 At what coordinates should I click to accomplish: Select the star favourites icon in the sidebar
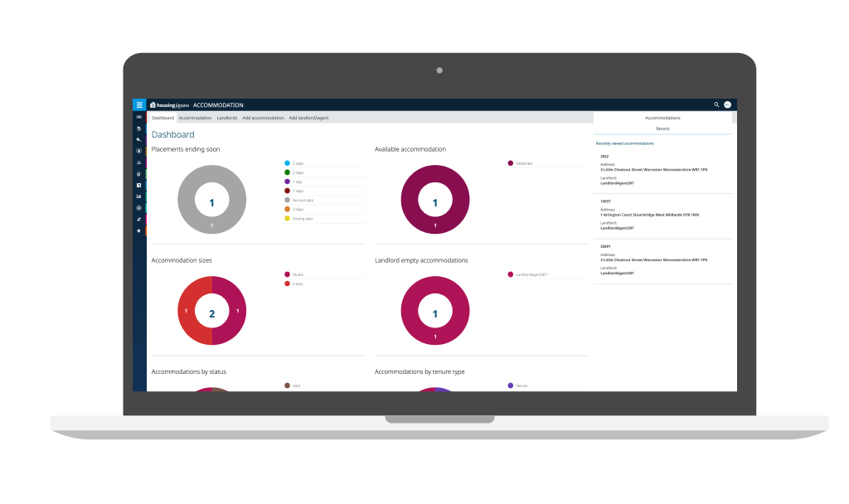(x=139, y=230)
